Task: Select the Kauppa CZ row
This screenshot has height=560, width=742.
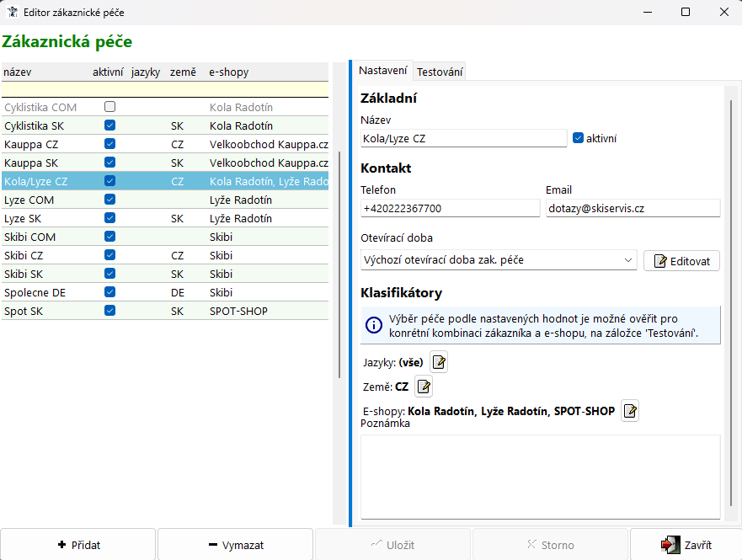Action: (x=165, y=144)
